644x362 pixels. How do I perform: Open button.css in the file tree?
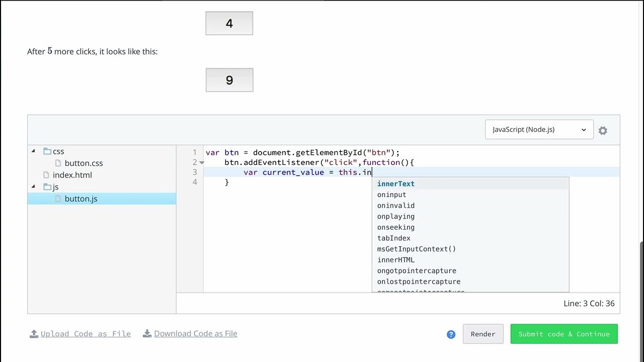[84, 163]
